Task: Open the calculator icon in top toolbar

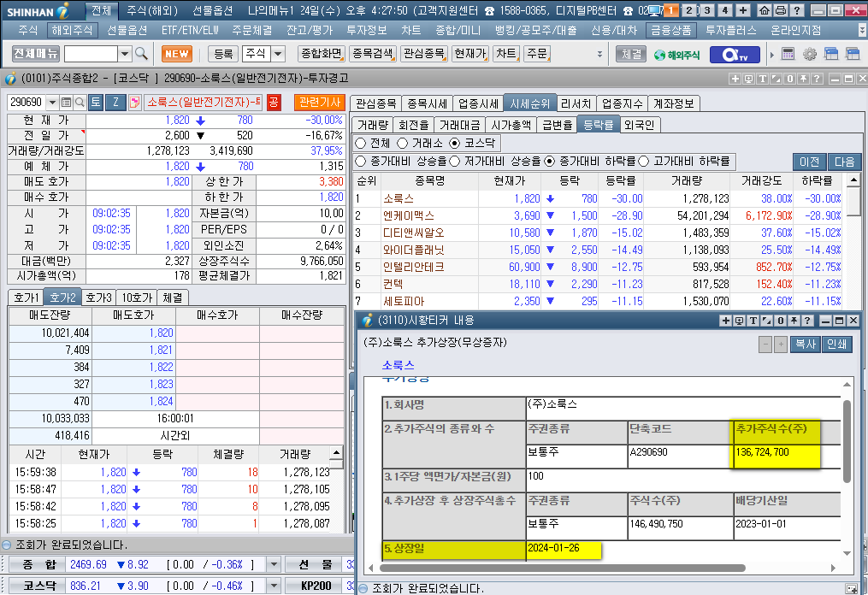Action: (788, 54)
